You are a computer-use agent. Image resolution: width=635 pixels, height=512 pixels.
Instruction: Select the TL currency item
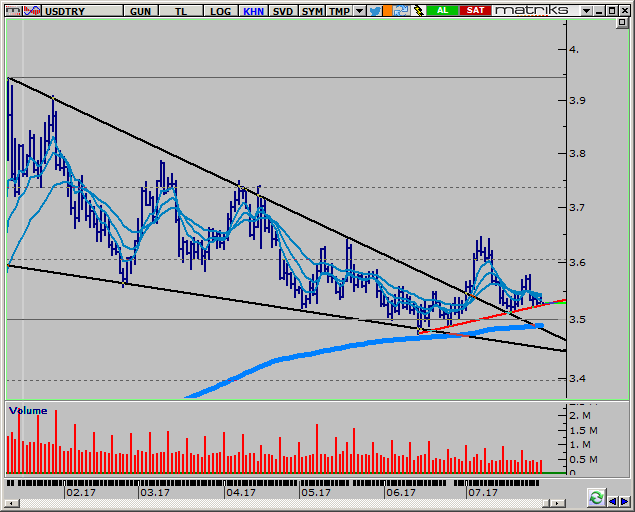(180, 10)
